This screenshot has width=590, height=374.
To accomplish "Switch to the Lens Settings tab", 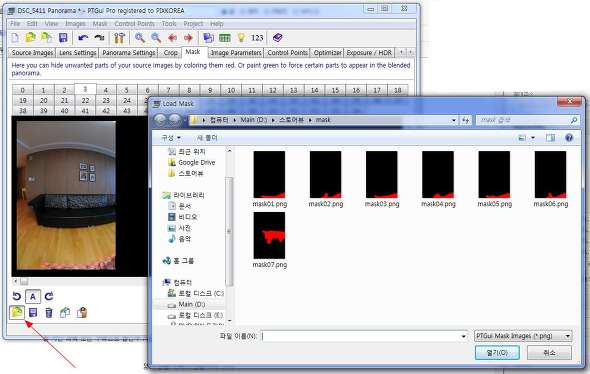I will pos(78,53).
